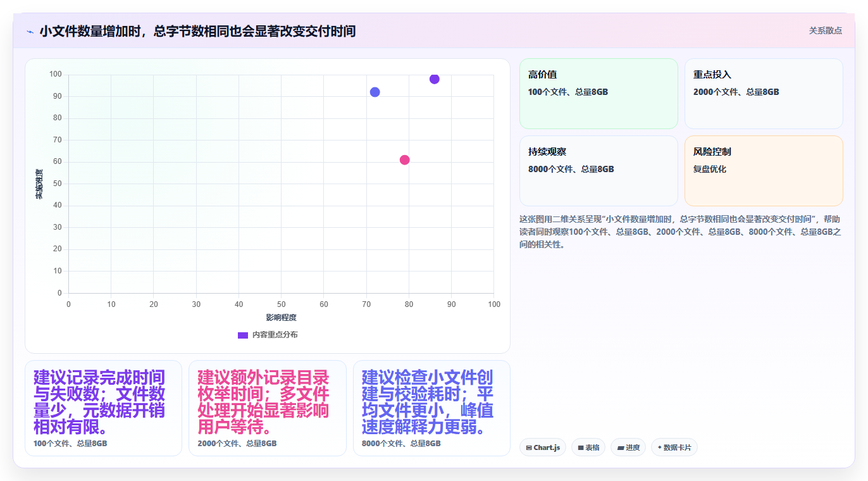Click the 数据卡片 tag chip
The height and width of the screenshot is (481, 868).
click(x=674, y=447)
